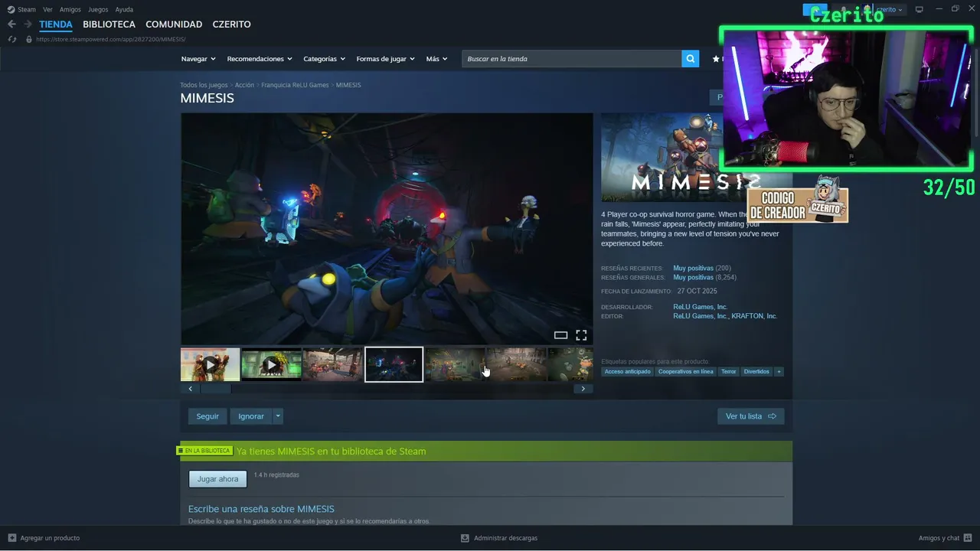Play the second trailer video thumbnail
Image resolution: width=980 pixels, height=551 pixels.
(271, 365)
